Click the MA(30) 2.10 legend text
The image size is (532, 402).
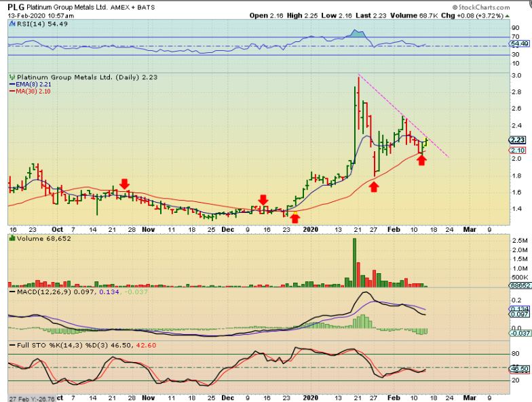33,91
